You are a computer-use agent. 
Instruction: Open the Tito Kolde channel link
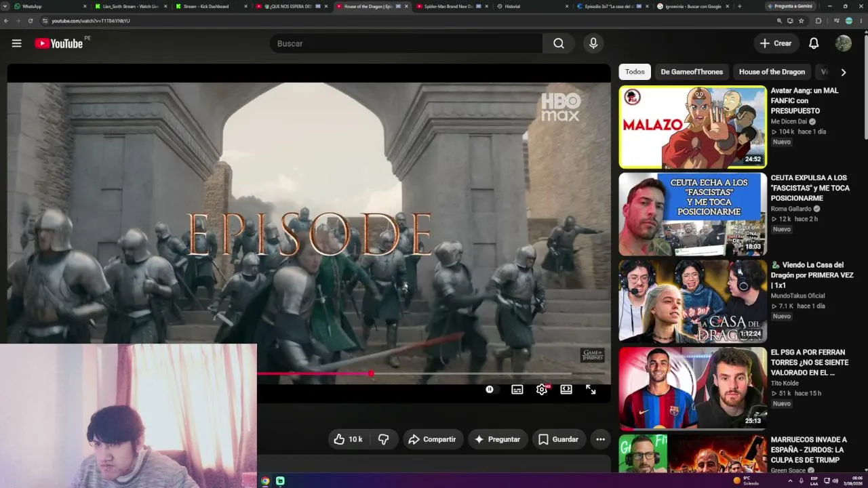(x=785, y=384)
